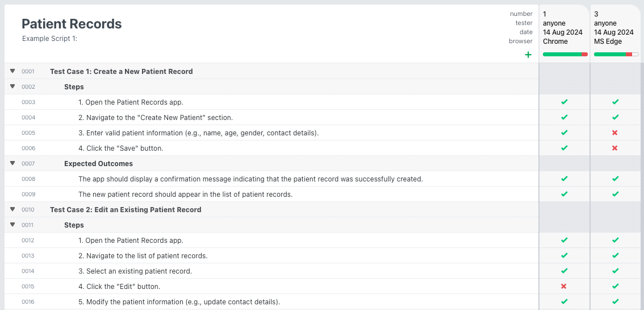This screenshot has width=644, height=310.
Task: Collapse the Steps section at row 0002
Action: click(12, 87)
